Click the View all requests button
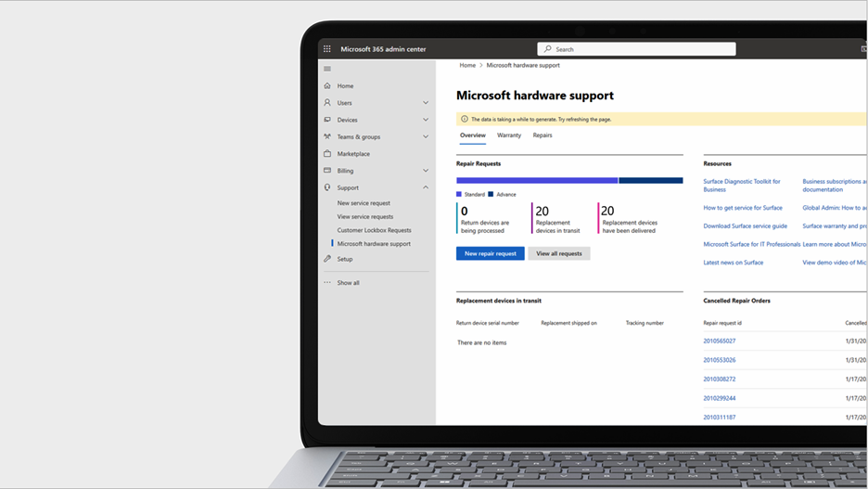Screen dimensions: 868x489 click(559, 253)
